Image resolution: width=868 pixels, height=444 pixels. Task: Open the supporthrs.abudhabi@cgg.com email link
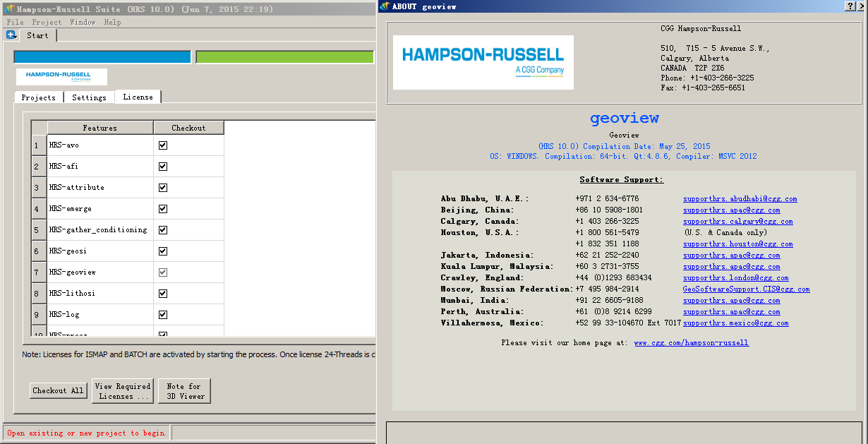click(x=740, y=199)
